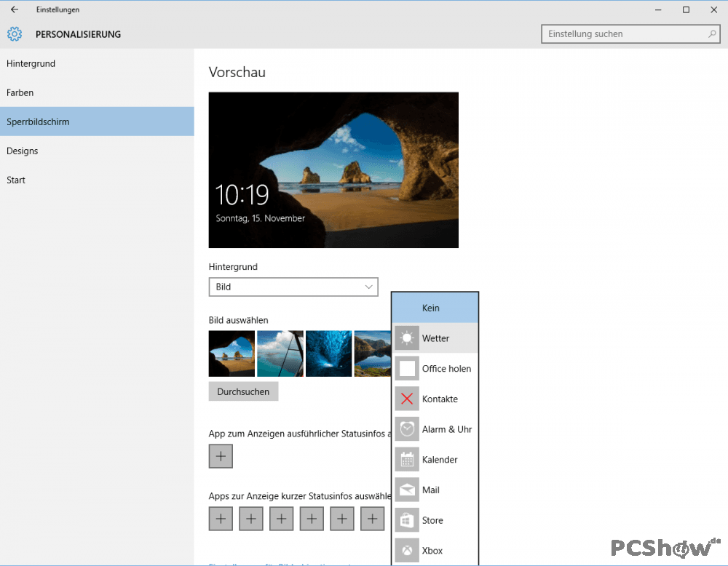Image resolution: width=728 pixels, height=566 pixels.
Task: Select the Store shopping bag icon
Action: (x=407, y=520)
